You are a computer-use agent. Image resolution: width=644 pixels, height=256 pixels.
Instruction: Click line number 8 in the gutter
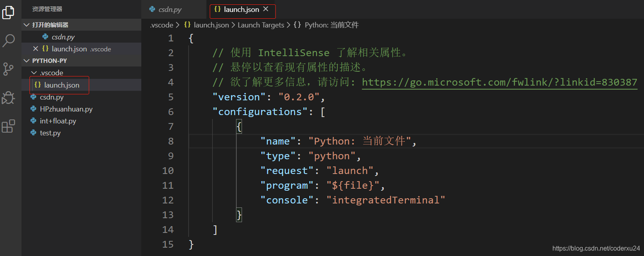(x=171, y=141)
